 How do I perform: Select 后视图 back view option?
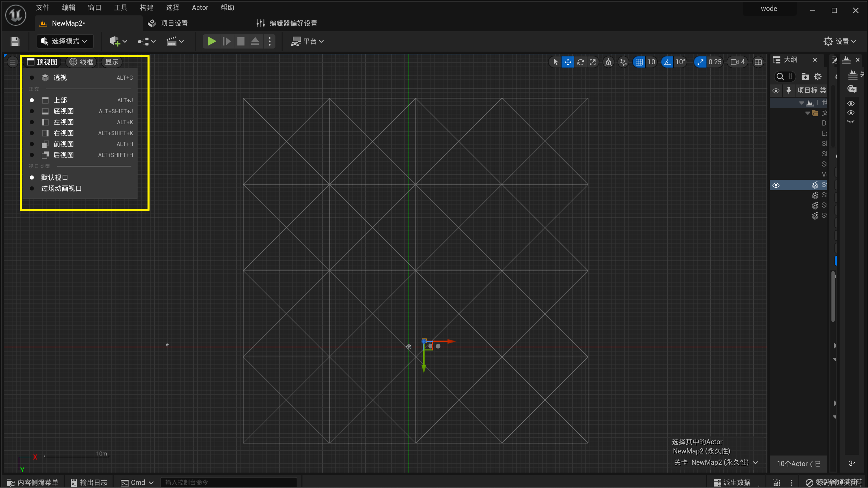click(x=81, y=155)
